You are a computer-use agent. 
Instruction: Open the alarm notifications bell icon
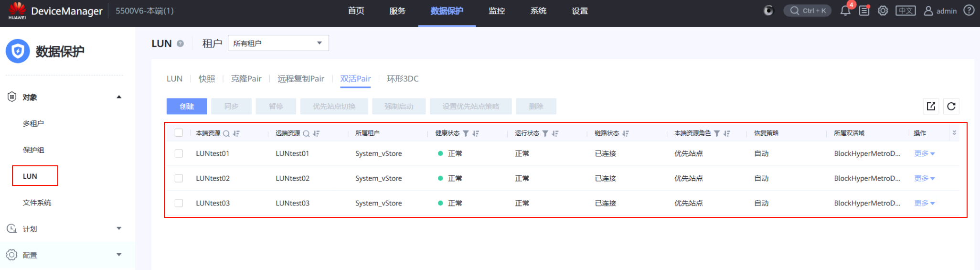click(x=845, y=11)
